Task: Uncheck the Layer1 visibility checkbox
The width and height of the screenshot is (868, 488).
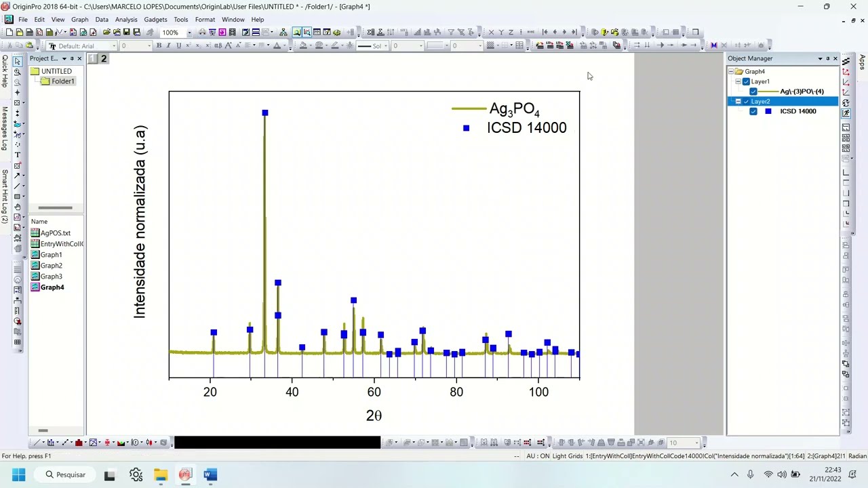Action: click(x=746, y=81)
